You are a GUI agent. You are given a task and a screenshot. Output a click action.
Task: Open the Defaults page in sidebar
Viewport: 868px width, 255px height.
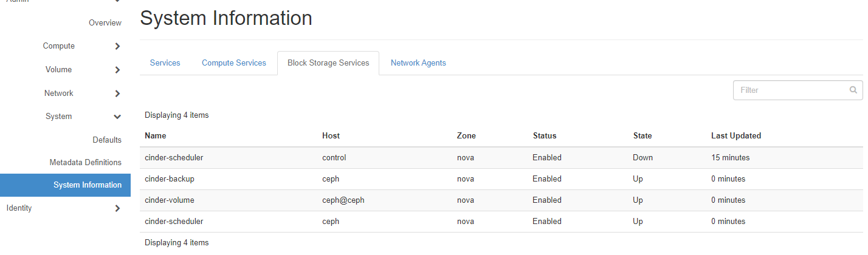coord(107,140)
